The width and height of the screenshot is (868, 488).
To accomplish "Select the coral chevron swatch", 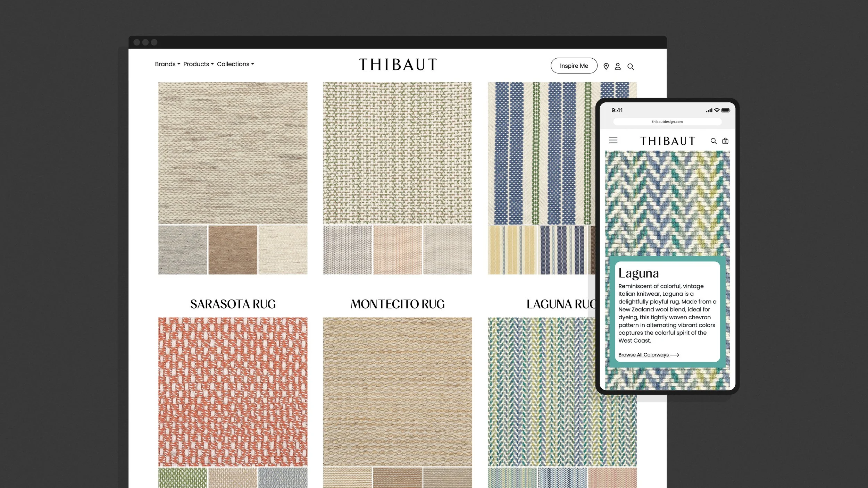I will (612, 478).
